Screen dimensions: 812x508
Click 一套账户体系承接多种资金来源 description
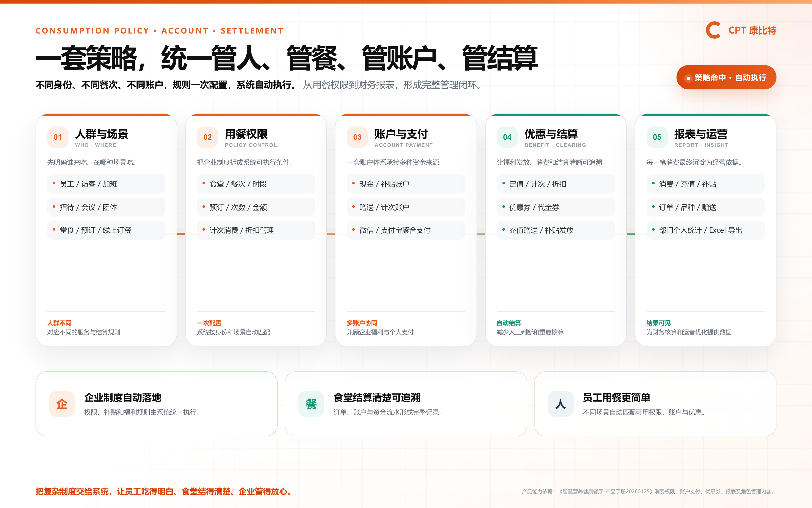click(395, 162)
